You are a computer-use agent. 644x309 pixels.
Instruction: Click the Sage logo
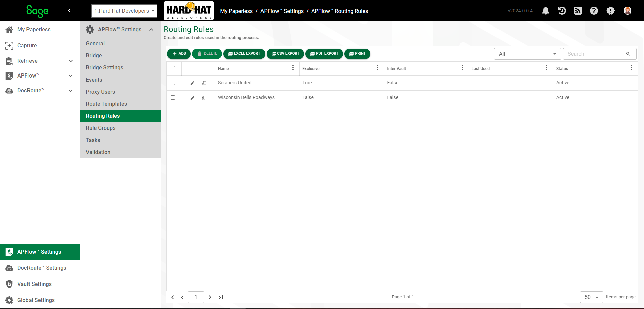[x=37, y=11]
